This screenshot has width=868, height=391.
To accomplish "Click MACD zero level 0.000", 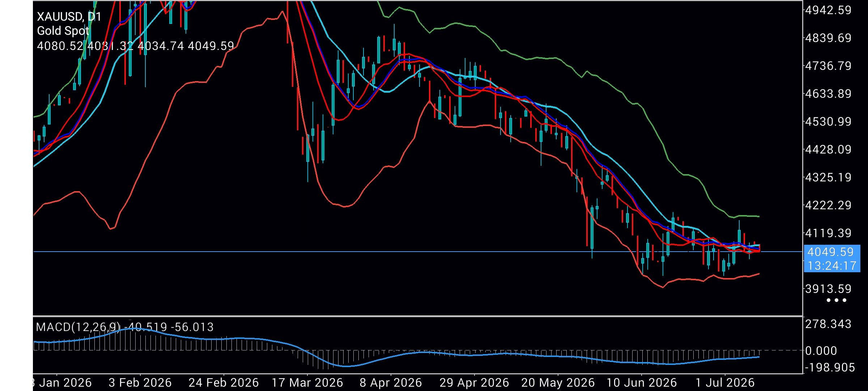I will tap(821, 351).
